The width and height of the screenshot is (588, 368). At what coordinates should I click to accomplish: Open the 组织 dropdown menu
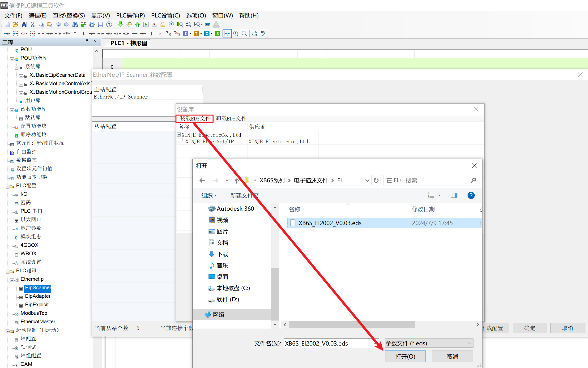(209, 195)
